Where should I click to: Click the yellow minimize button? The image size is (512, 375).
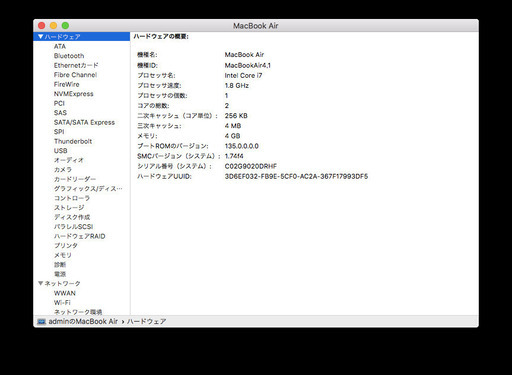click(53, 26)
